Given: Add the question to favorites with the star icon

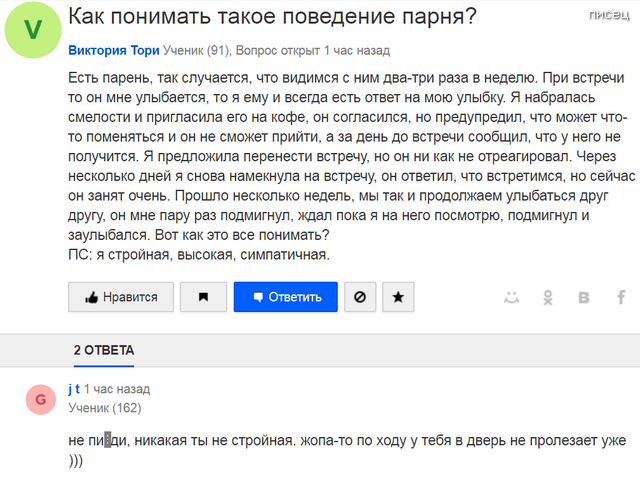Looking at the screenshot, I should click(x=398, y=297).
